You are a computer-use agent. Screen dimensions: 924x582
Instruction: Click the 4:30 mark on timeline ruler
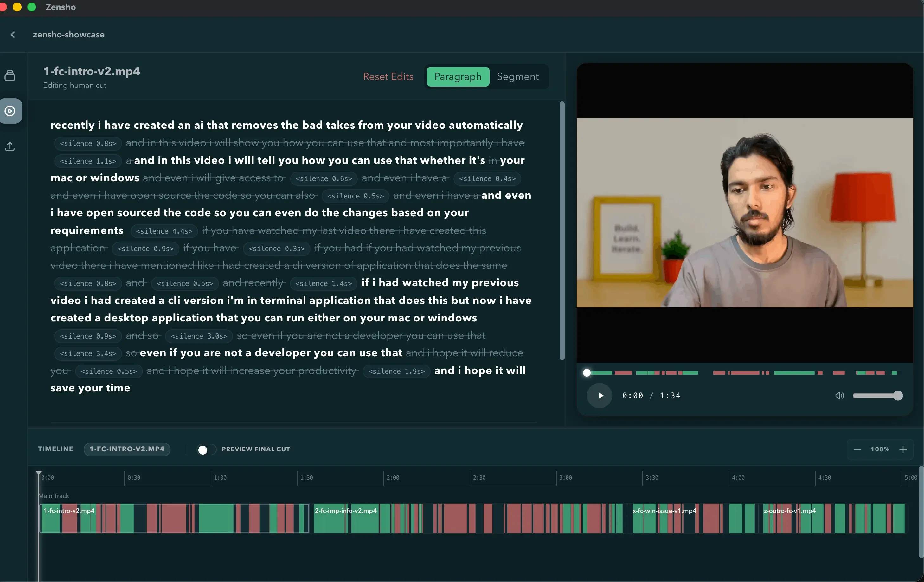(824, 478)
